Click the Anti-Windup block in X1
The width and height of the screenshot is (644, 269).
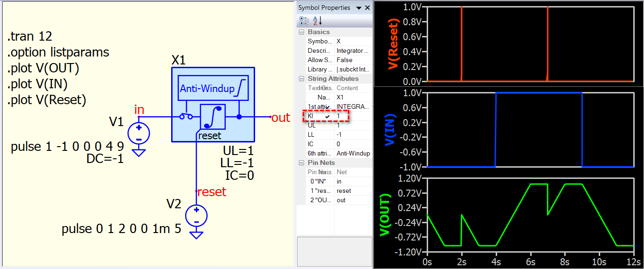tap(213, 88)
